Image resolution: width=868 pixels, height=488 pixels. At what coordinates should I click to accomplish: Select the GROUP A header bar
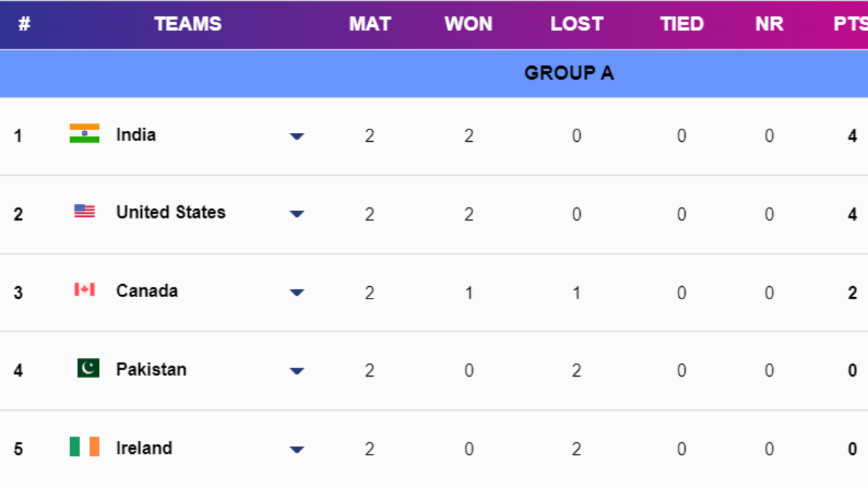pos(434,72)
